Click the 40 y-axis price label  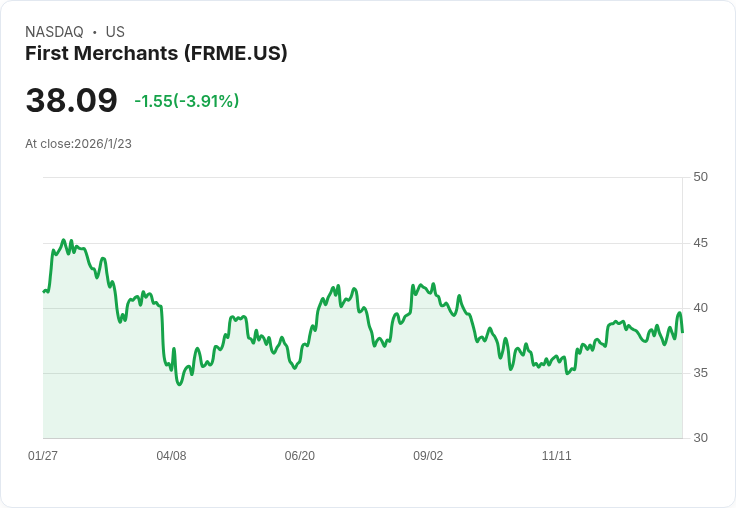[x=700, y=308]
